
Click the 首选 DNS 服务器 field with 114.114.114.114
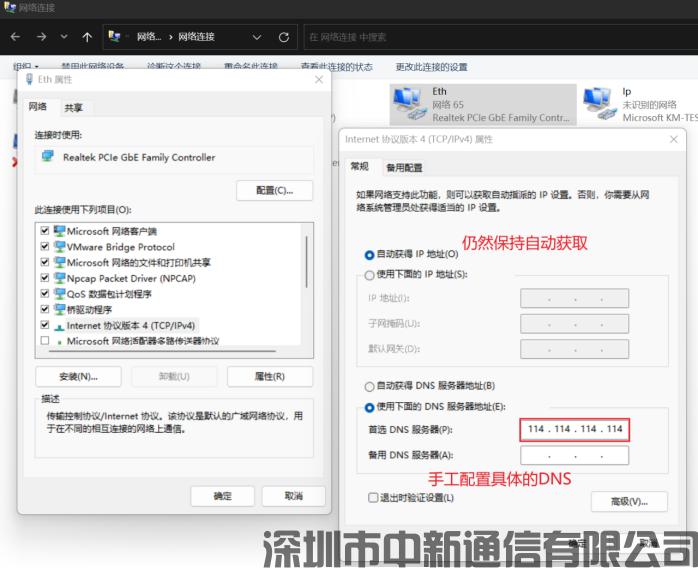(x=575, y=430)
